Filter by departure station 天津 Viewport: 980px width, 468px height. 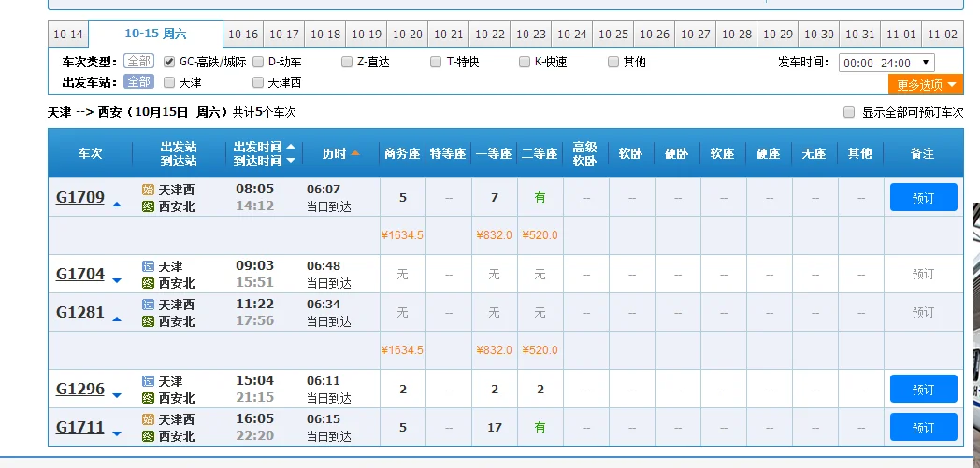[168, 82]
